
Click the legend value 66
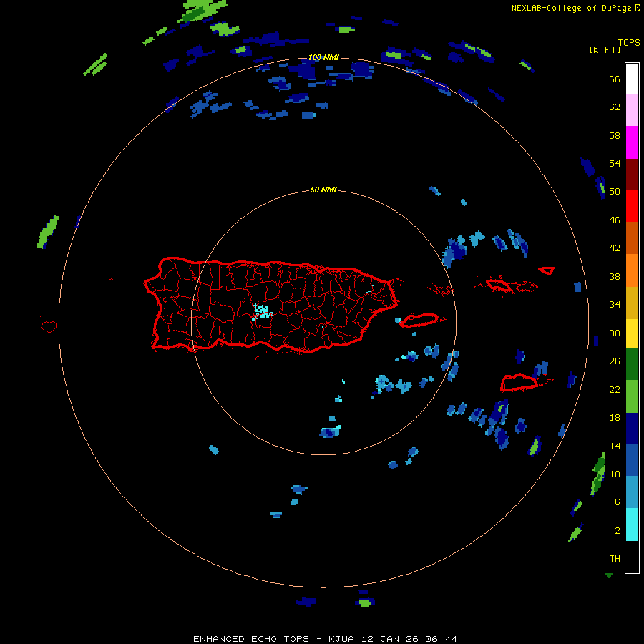point(615,79)
